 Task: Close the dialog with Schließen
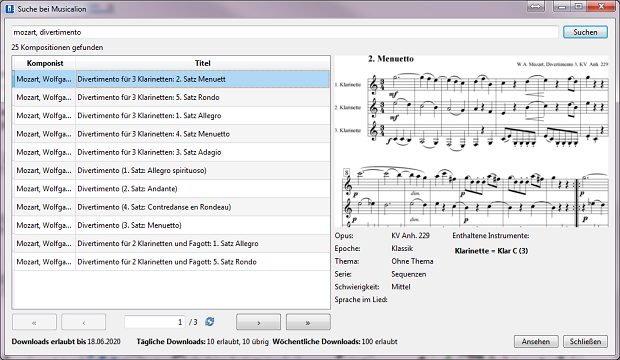[x=585, y=341]
